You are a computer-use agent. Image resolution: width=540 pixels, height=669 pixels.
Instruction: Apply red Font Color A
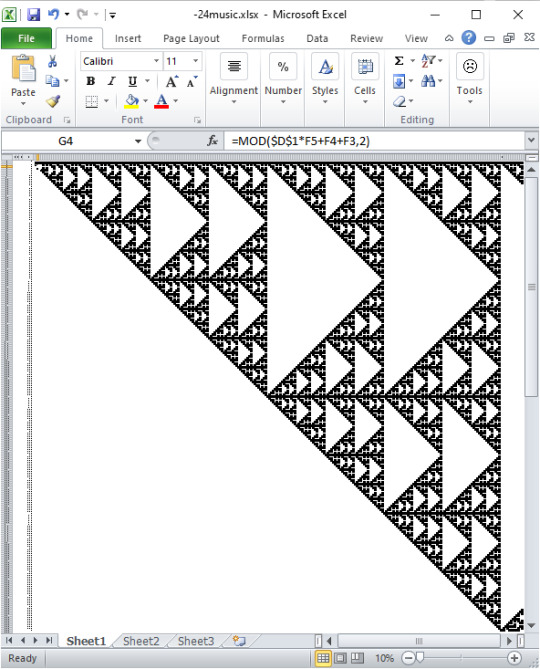click(x=161, y=102)
